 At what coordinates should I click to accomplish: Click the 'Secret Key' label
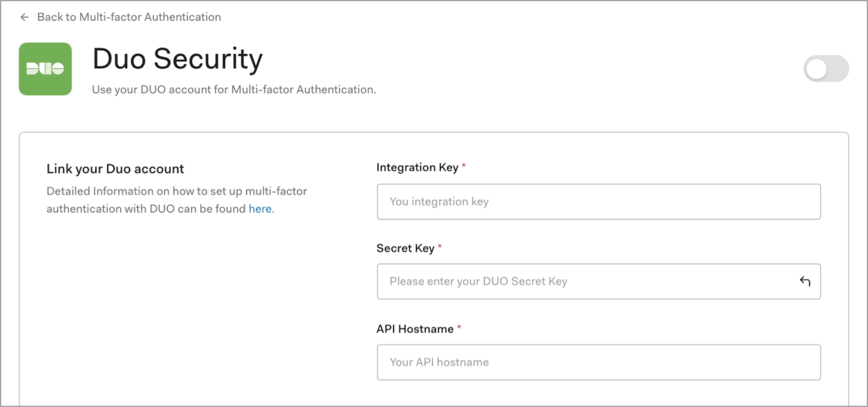click(406, 248)
